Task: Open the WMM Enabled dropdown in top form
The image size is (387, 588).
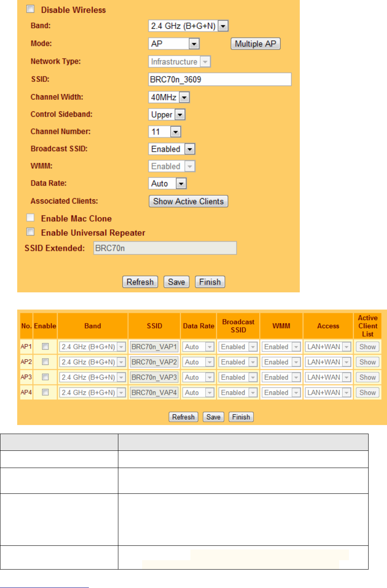Action: [172, 166]
